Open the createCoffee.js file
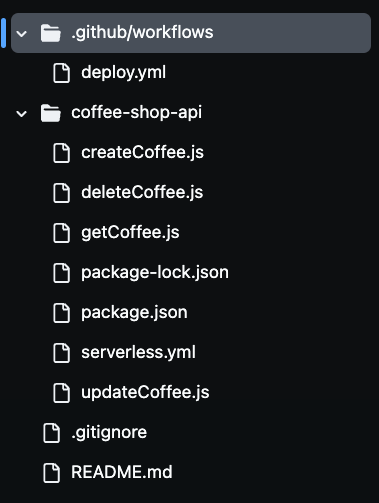379x503 pixels. click(143, 152)
